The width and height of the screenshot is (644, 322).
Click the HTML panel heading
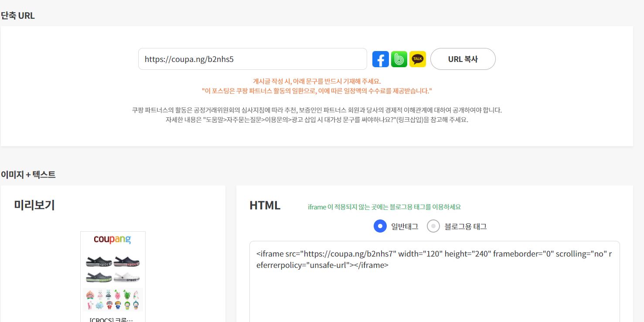click(265, 206)
